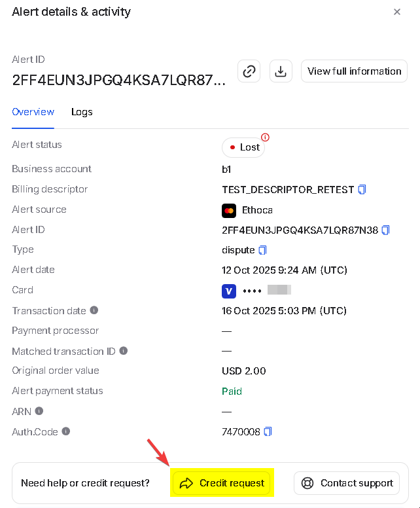420x508 pixels.
Task: Click View full information button
Action: point(354,71)
